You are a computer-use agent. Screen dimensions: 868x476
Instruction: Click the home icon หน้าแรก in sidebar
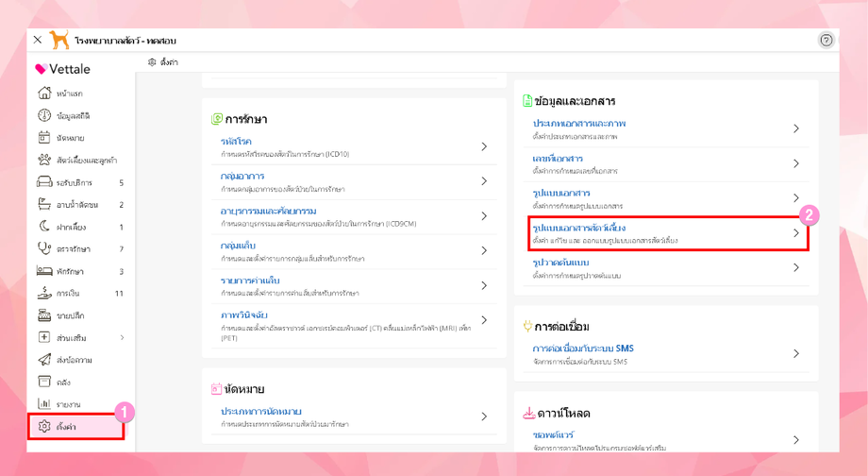coord(44,93)
